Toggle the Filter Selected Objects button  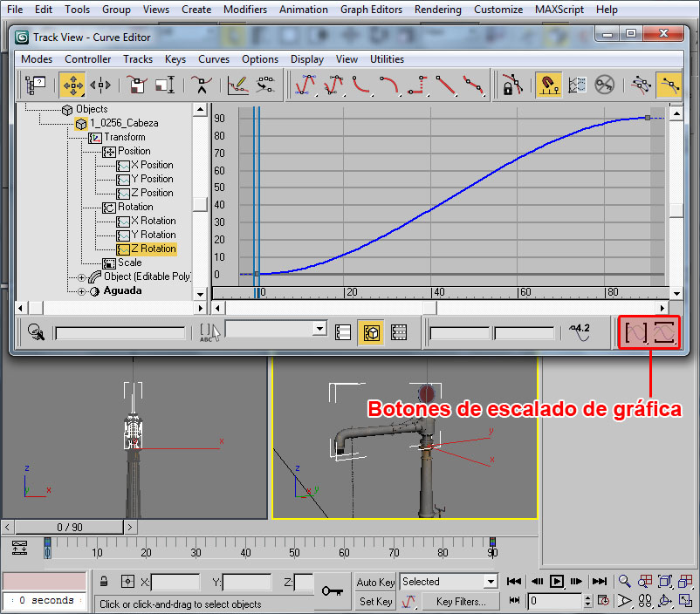click(x=371, y=332)
